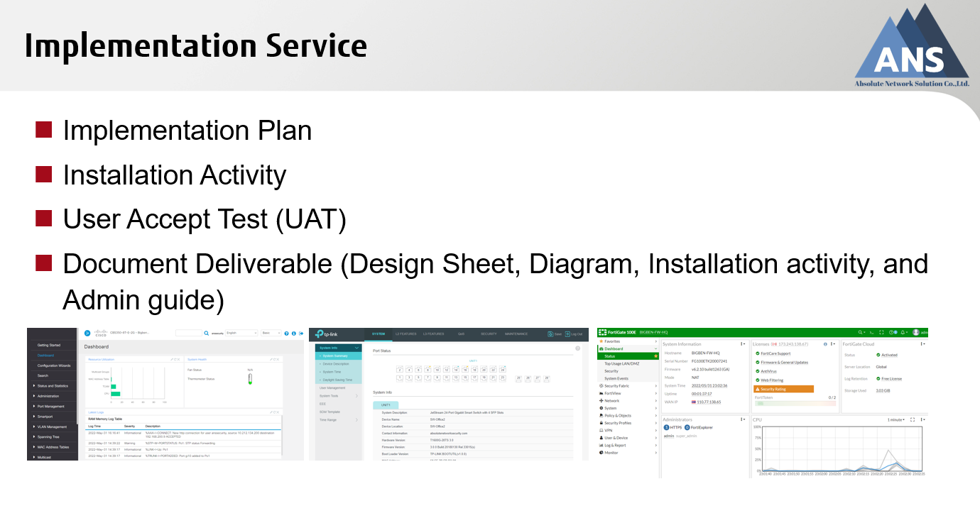This screenshot has width=980, height=523.
Task: Click TP-Link SFP port 28 icon
Action: click(x=547, y=379)
